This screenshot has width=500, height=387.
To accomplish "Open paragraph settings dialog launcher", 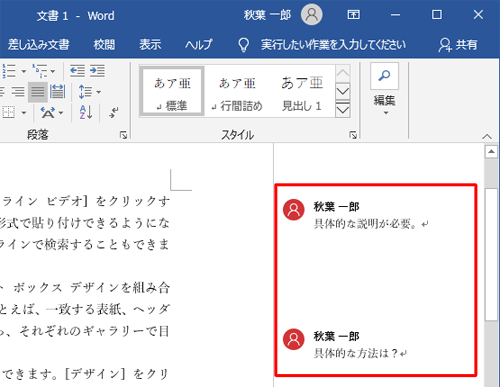I will tap(123, 135).
